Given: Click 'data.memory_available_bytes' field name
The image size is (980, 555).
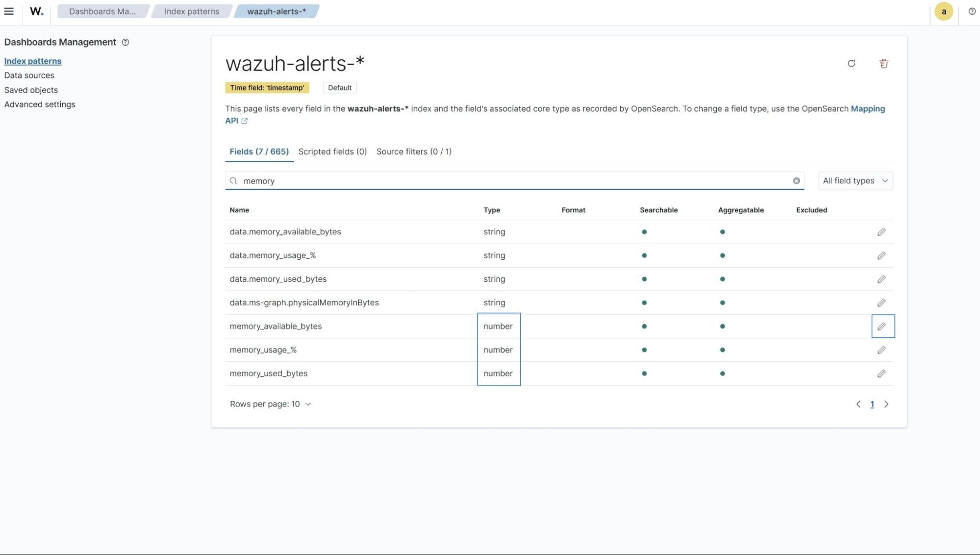Looking at the screenshot, I should click(285, 232).
